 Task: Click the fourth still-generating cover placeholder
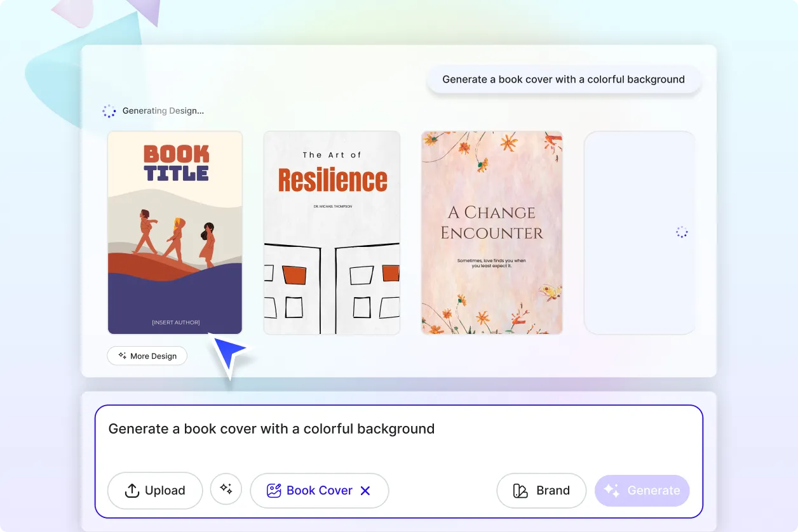(x=639, y=232)
